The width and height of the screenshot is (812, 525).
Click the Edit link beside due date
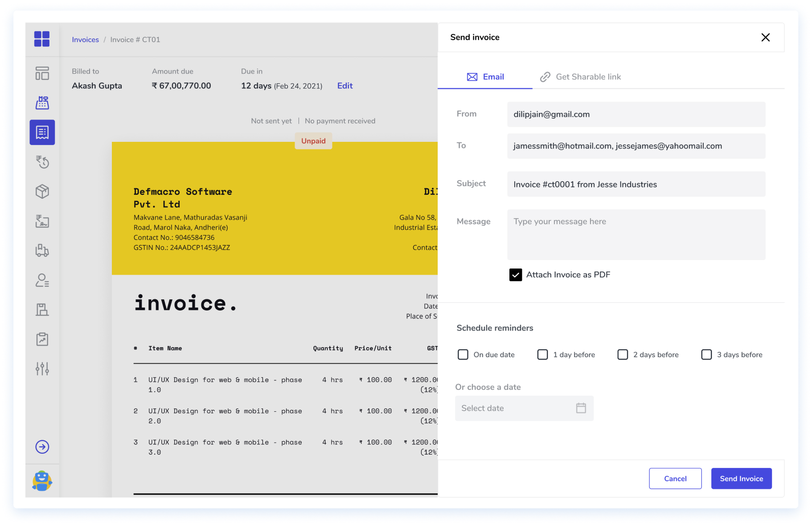[x=345, y=86]
